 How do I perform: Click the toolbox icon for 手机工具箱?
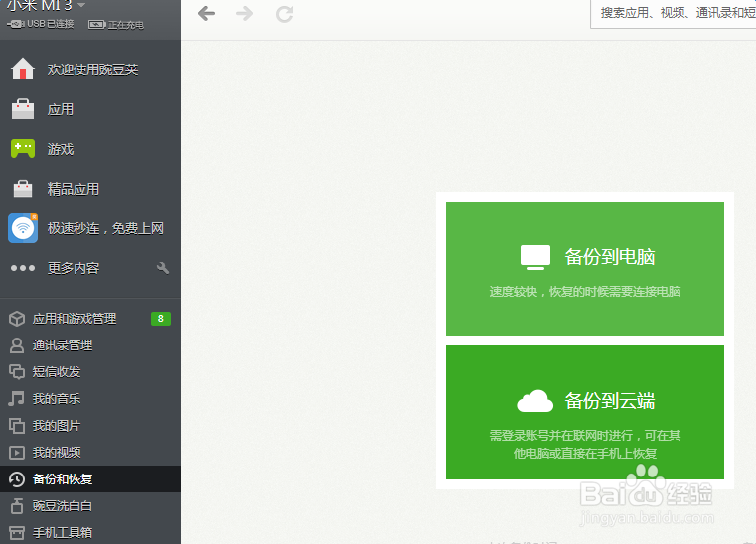click(17, 532)
